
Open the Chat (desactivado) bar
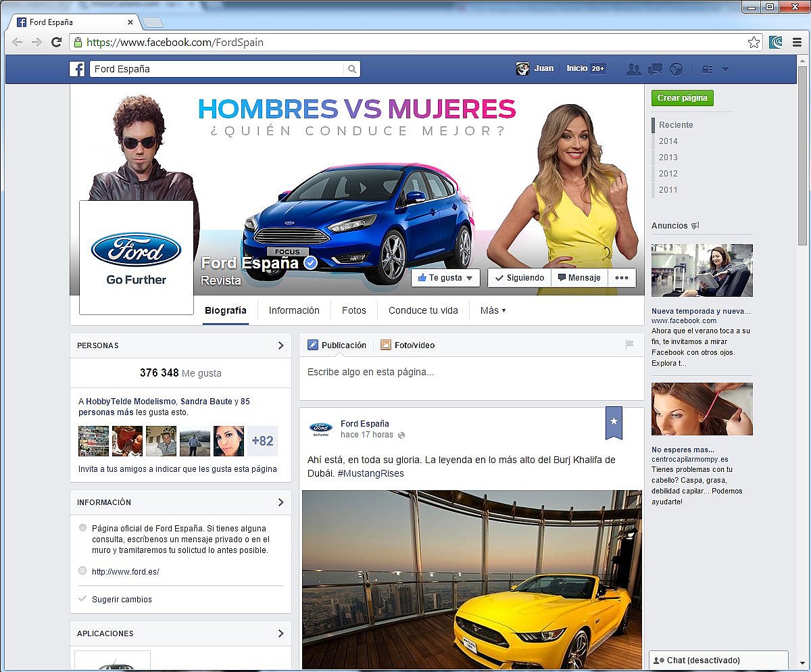tap(718, 660)
